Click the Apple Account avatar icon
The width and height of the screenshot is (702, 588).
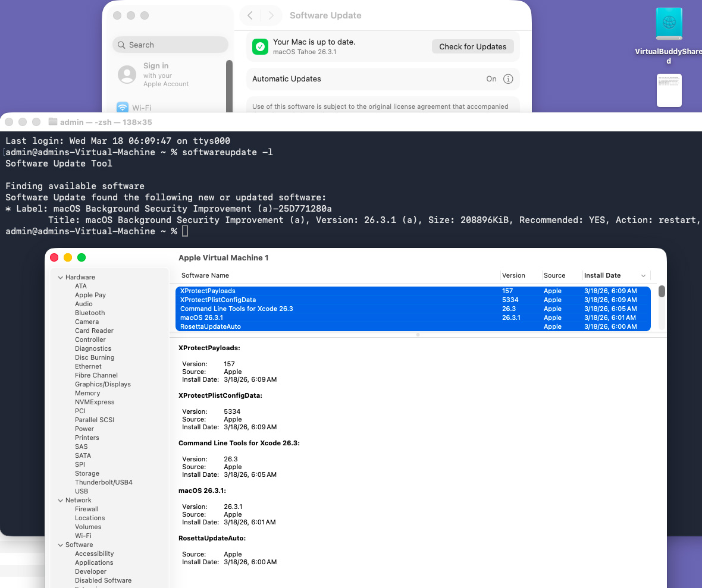pyautogui.click(x=127, y=74)
